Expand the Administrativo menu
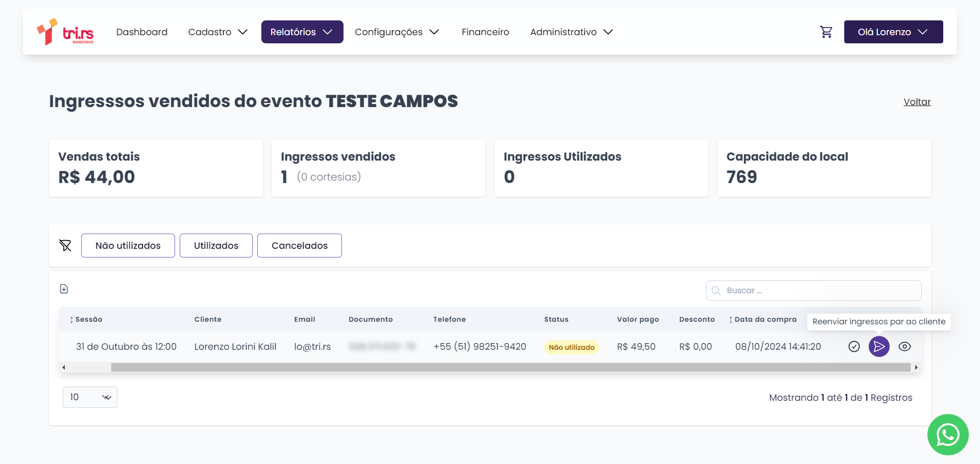The height and width of the screenshot is (464, 980). click(572, 32)
